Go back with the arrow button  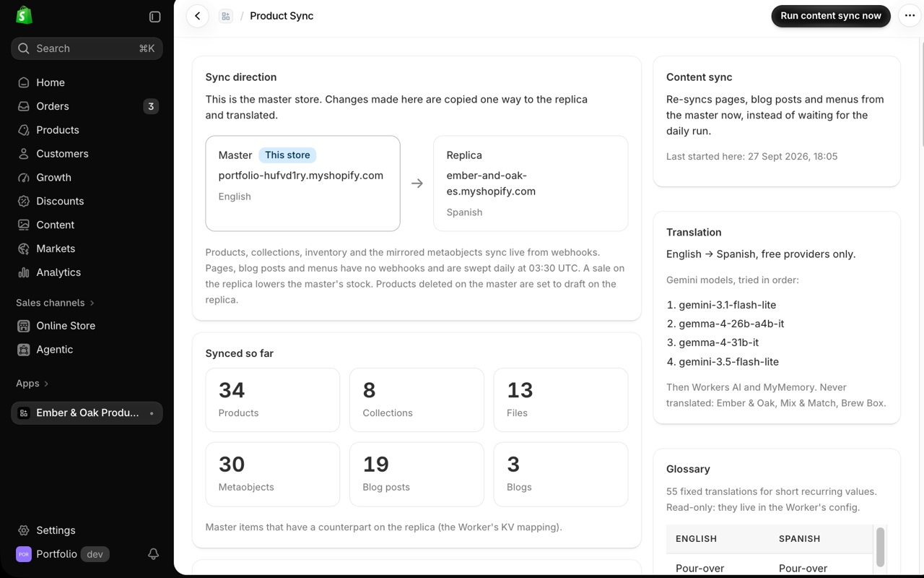pos(197,16)
